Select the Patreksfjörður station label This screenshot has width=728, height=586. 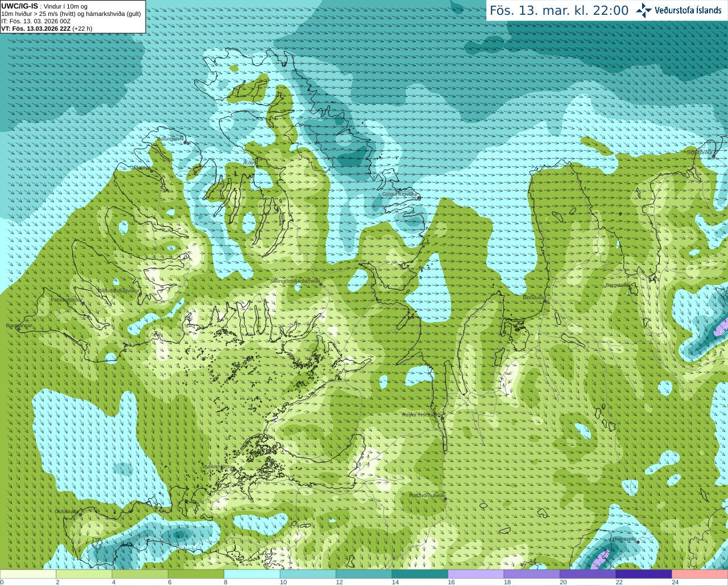pos(67,299)
